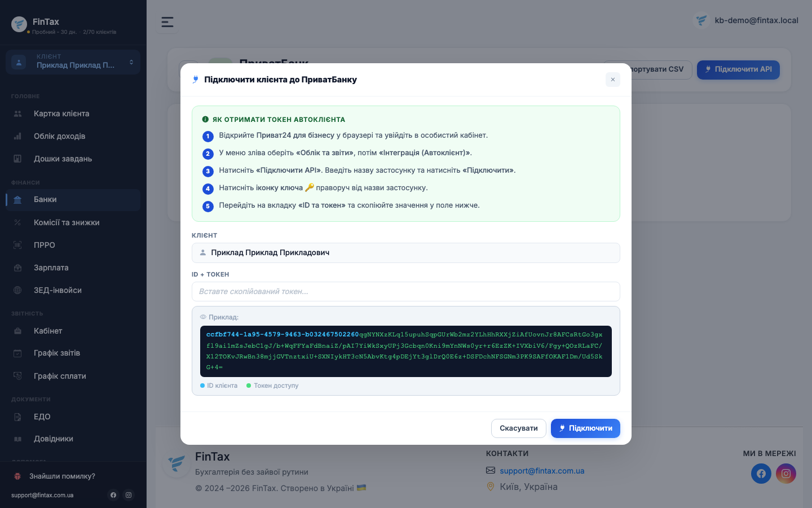Open Графік сплати page
The image size is (812, 508).
[x=73, y=376]
